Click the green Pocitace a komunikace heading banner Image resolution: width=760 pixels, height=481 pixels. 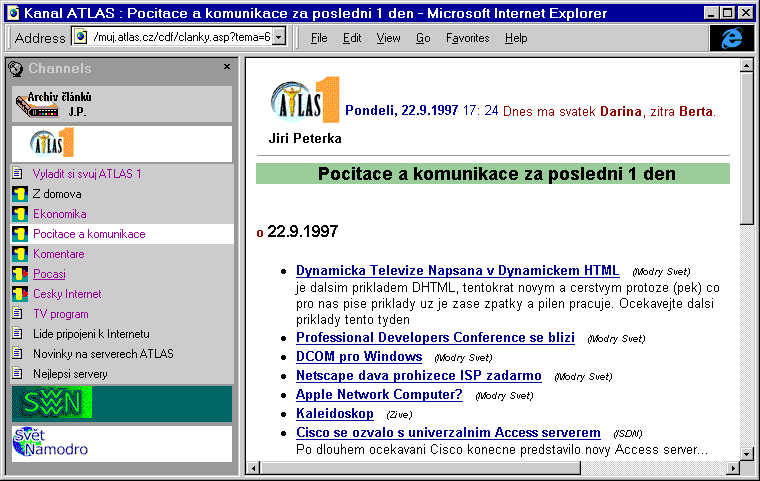tap(493, 174)
